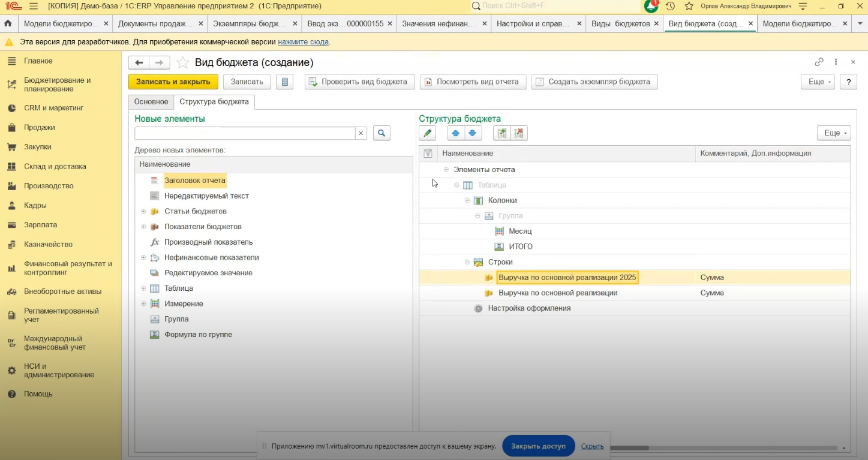Viewport: 868px width, 460px height.
Task: Click Проверить вид бюджета button
Action: point(359,82)
